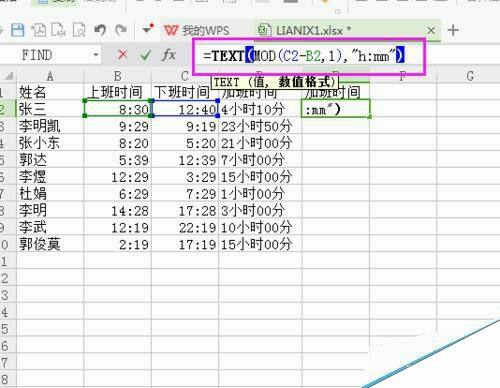Viewport: 500px width, 388px height.
Task: Select the name cell containing only 李明
Action: [50, 210]
